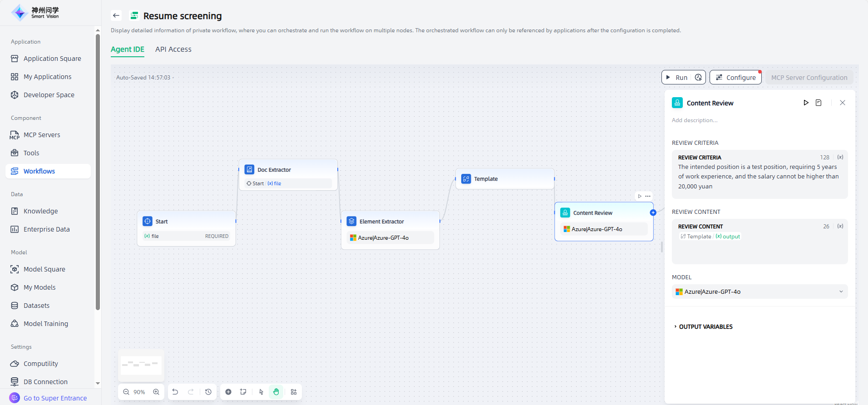Toggle hand pan mode

tap(276, 392)
